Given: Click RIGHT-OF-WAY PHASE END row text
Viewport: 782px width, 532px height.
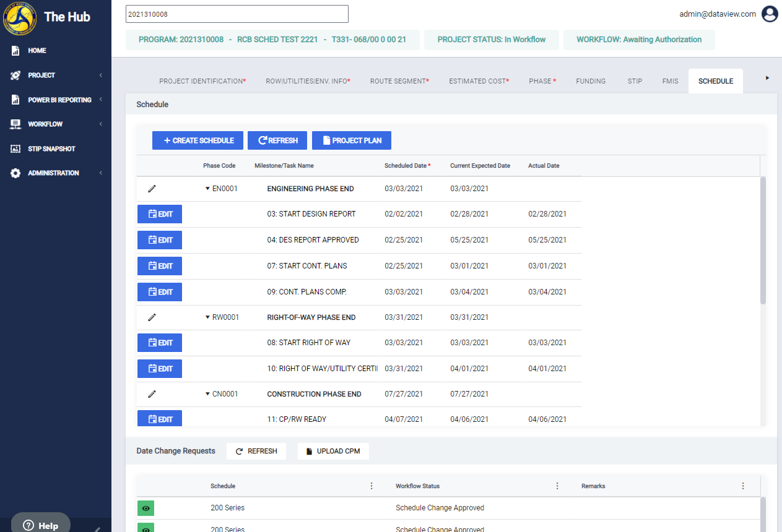Looking at the screenshot, I should pyautogui.click(x=311, y=317).
